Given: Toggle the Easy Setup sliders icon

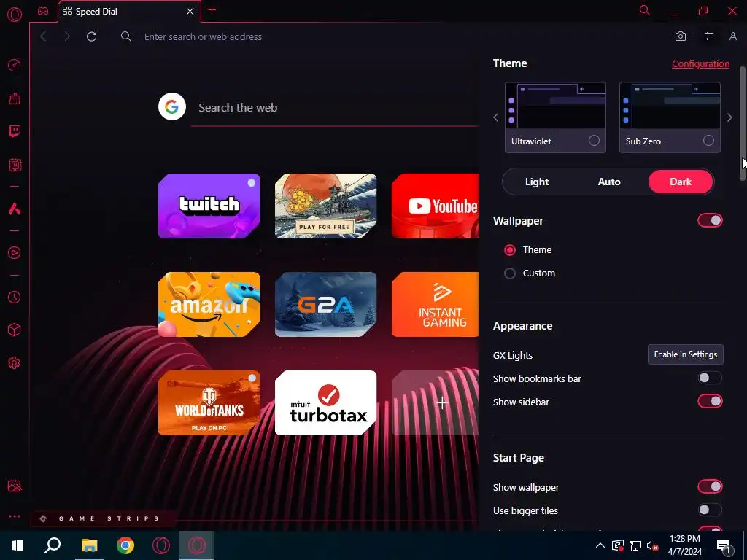Looking at the screenshot, I should pyautogui.click(x=709, y=36).
